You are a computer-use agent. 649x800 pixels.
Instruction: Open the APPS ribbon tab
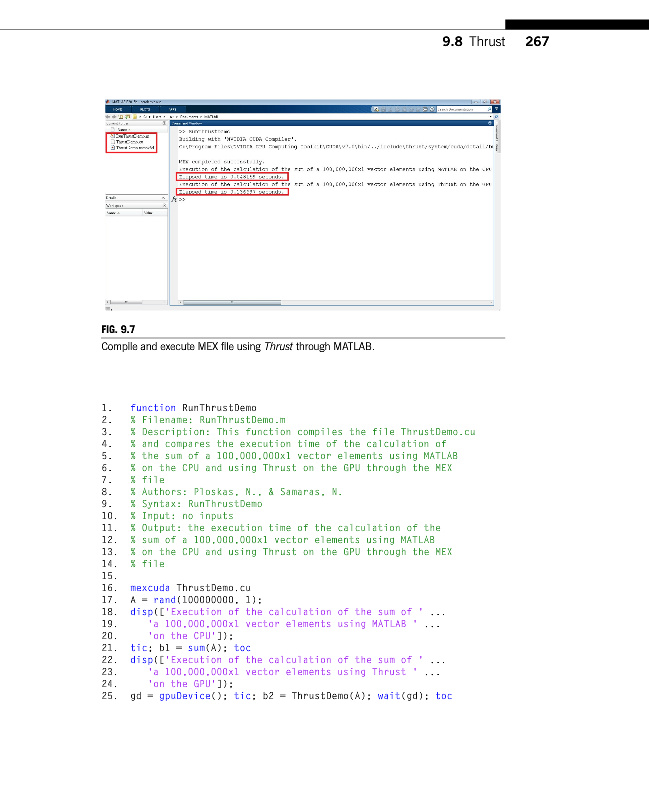171,110
